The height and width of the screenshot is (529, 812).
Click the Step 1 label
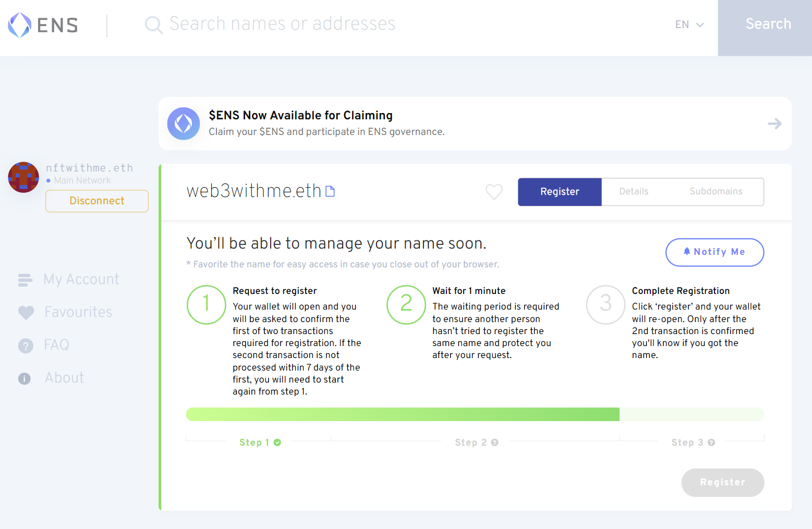click(x=254, y=442)
